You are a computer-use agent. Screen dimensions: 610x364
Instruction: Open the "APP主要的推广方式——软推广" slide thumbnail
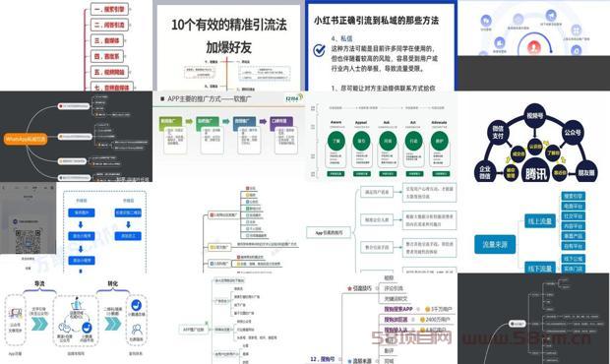228,137
